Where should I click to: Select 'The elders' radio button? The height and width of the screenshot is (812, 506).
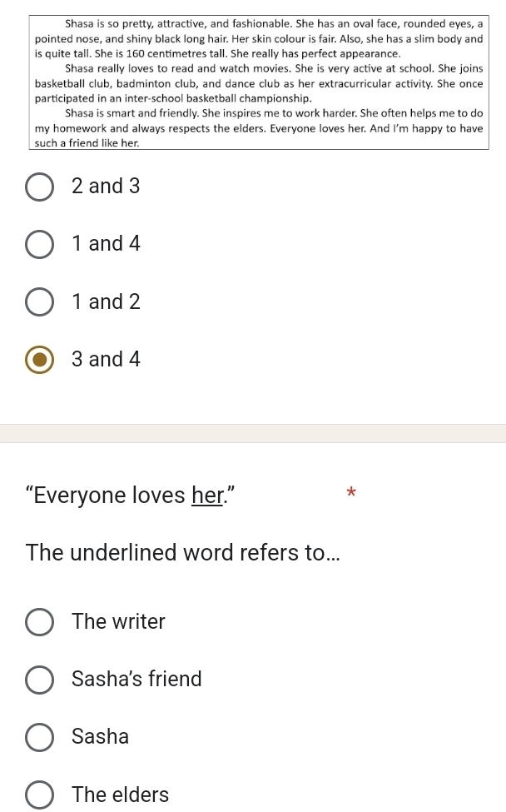point(40,795)
